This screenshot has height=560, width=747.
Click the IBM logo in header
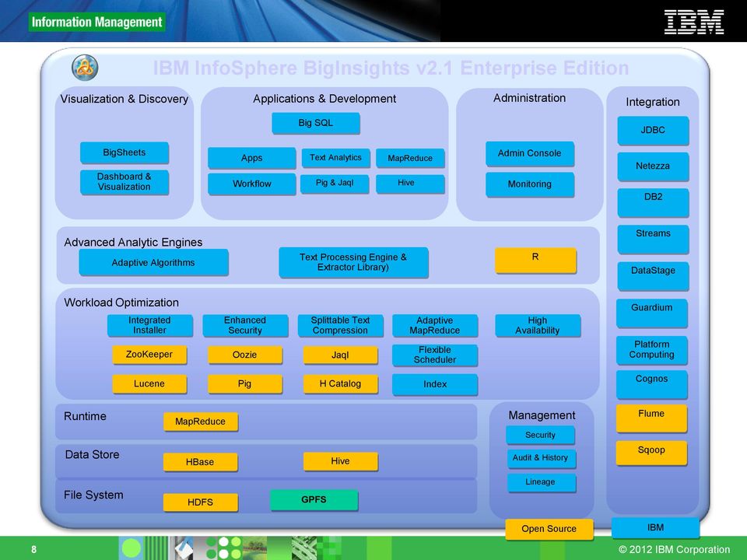[x=694, y=22]
